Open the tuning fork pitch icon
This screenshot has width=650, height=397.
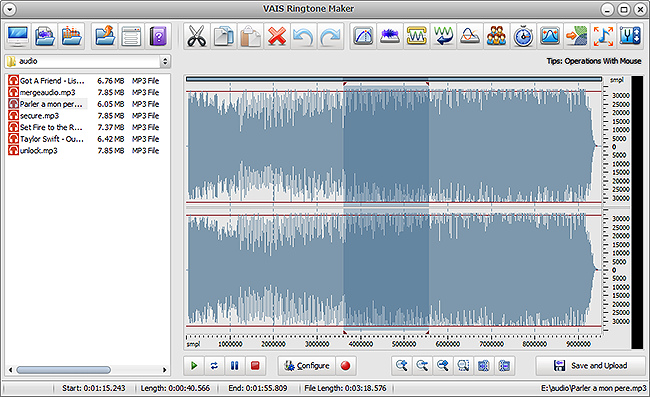(x=630, y=36)
